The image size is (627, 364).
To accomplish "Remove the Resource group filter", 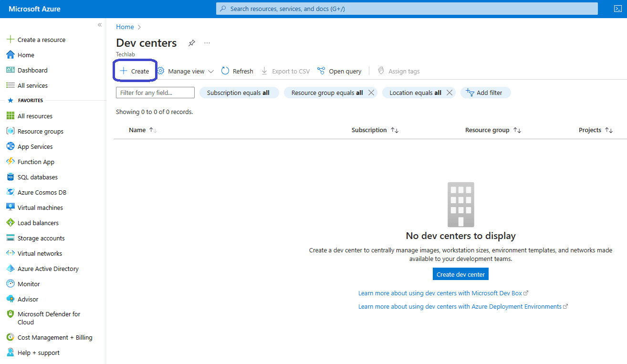I will pos(371,93).
